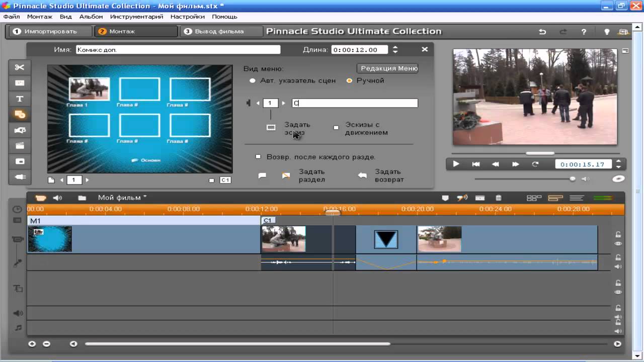Click the DVD disc icon under preview
This screenshot has height=362, width=644.
pyautogui.click(x=618, y=178)
